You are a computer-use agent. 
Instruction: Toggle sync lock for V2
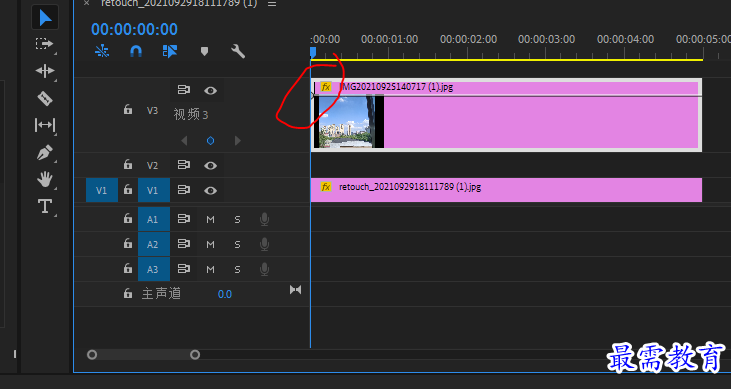184,165
